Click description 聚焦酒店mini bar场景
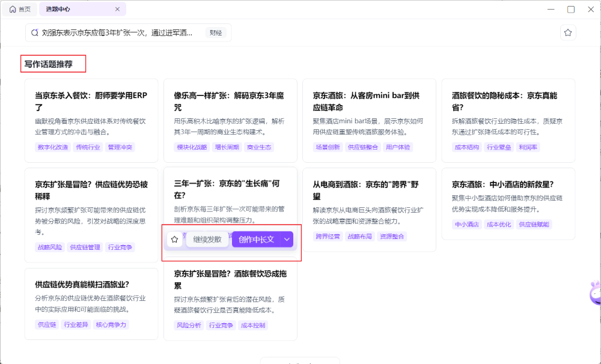Viewport: 601px width, 364px height. [368, 127]
